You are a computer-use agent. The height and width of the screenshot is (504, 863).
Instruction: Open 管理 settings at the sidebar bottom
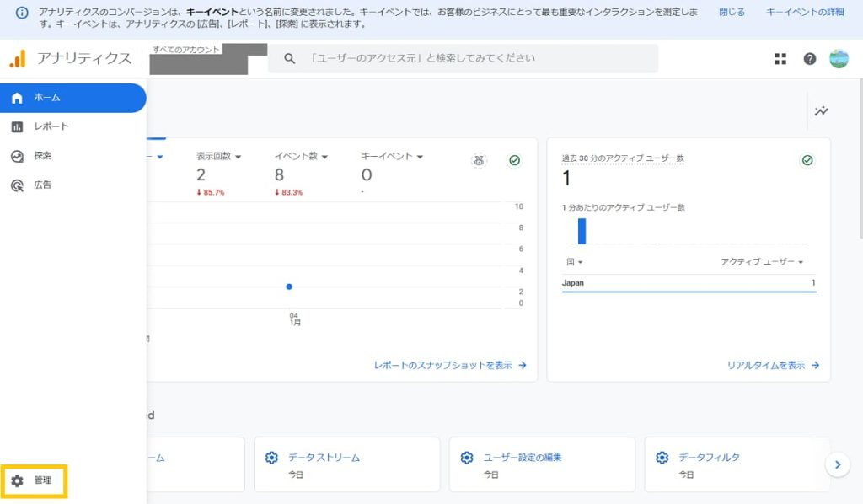tap(34, 480)
